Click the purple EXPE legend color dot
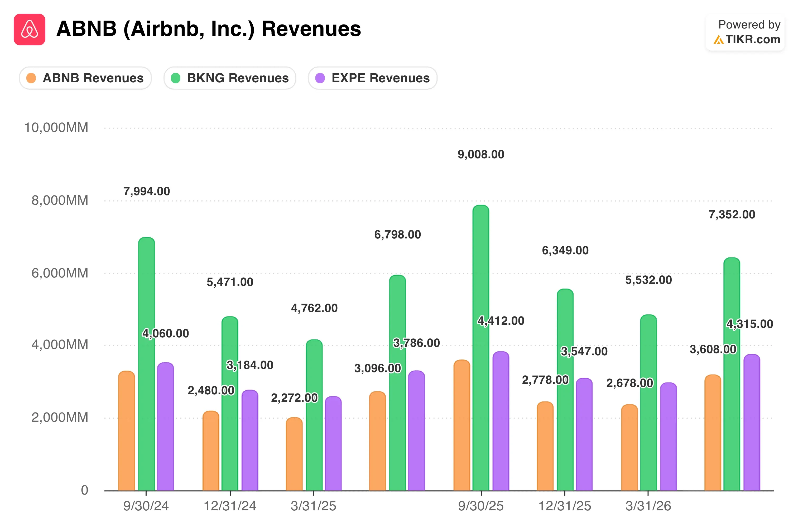Screen dimensions: 798x532 point(320,78)
